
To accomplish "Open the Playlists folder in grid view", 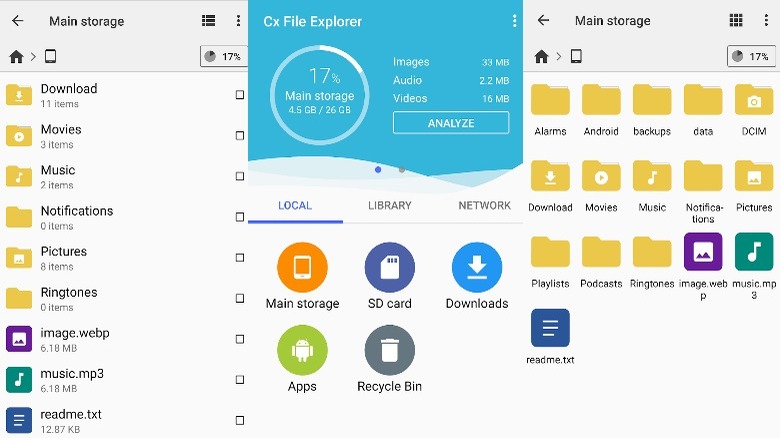I will point(550,262).
